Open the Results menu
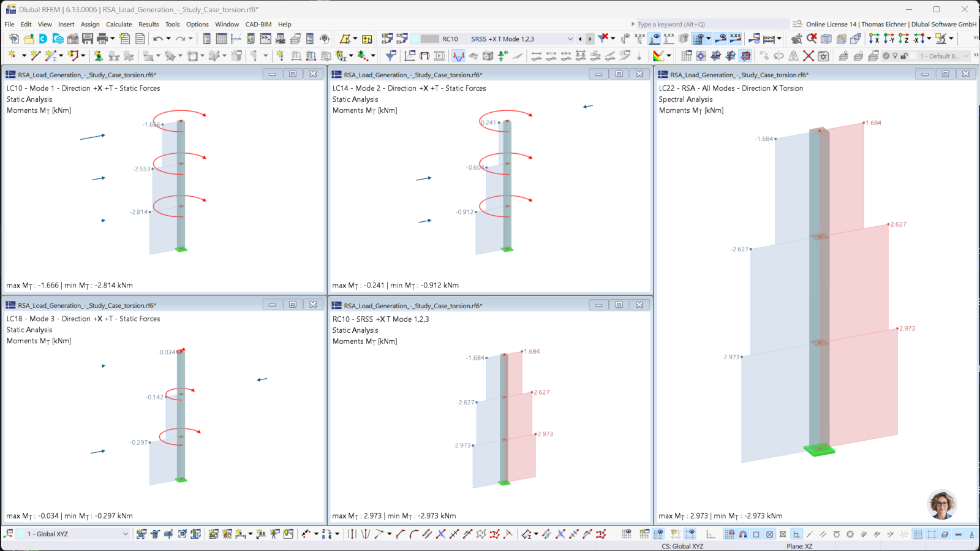The height and width of the screenshot is (551, 980). [148, 25]
